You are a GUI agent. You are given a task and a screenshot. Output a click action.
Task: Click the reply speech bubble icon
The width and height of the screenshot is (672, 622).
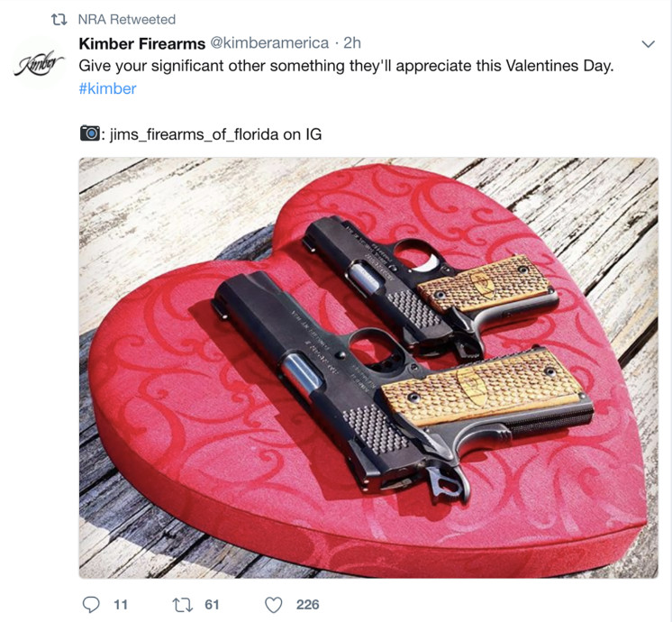91,604
